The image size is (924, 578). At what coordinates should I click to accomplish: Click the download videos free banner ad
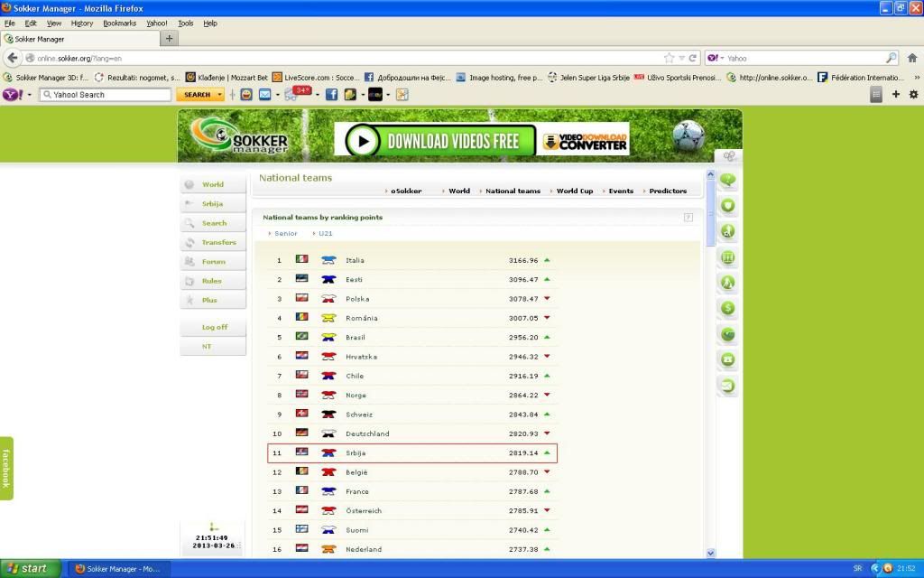482,140
